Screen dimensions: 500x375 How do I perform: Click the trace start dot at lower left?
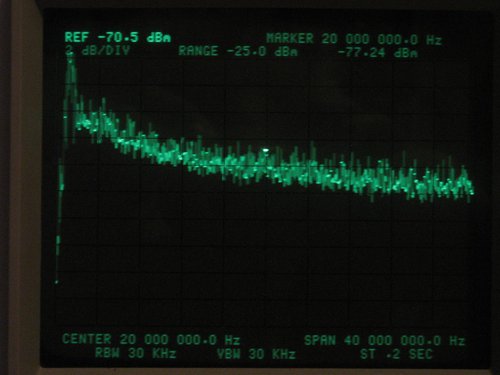56,282
